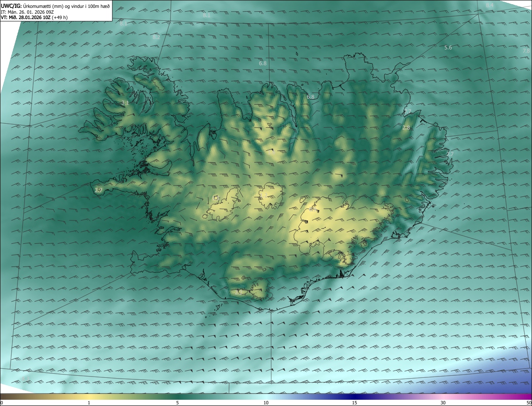Click the 8.4 value label on the map
532x406 pixels.
click(x=490, y=5)
